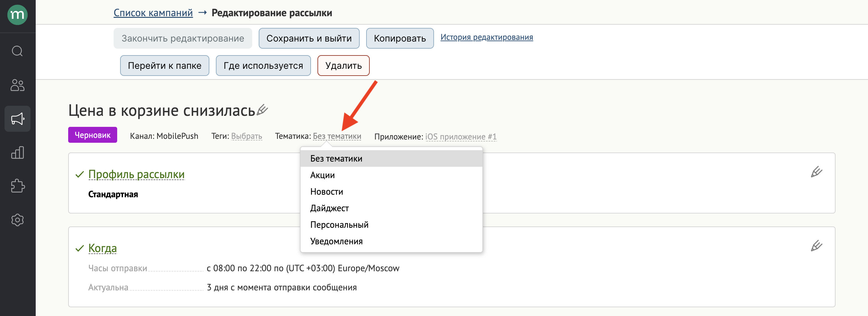Open История редактирования link

click(487, 37)
